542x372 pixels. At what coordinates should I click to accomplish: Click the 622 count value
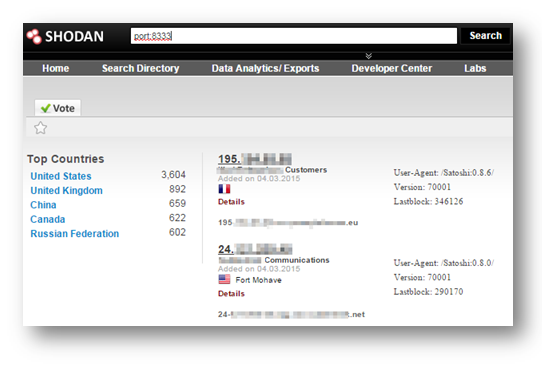pos(177,218)
